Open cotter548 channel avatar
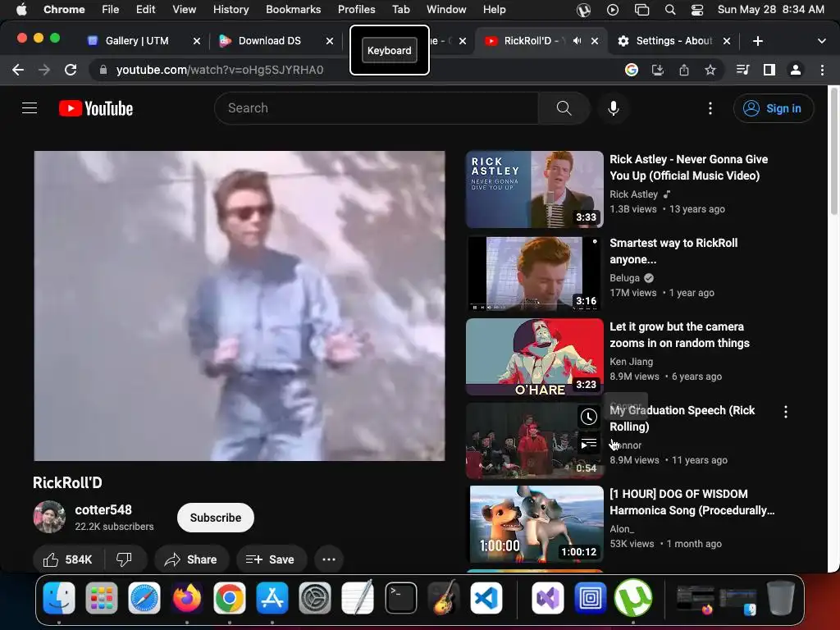Screen dimensions: 840x630 [x=49, y=517]
